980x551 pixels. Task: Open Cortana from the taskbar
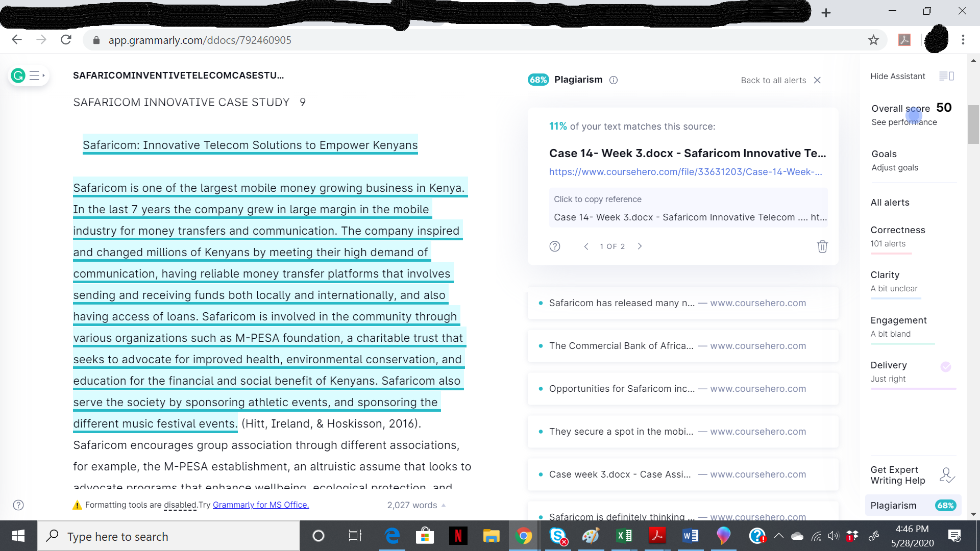point(318,536)
